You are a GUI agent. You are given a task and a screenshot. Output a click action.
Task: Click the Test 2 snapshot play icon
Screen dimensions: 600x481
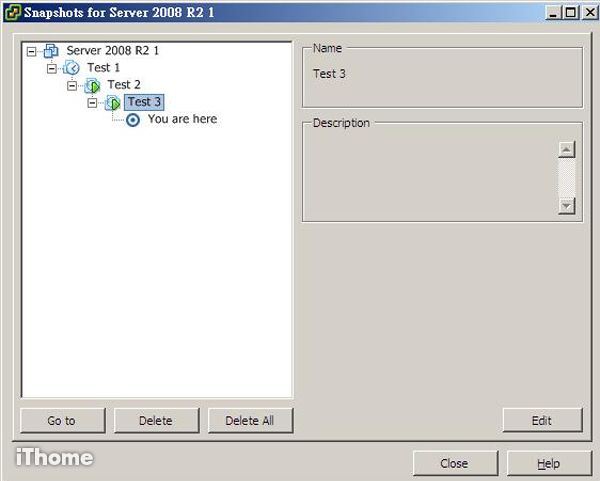click(92, 85)
